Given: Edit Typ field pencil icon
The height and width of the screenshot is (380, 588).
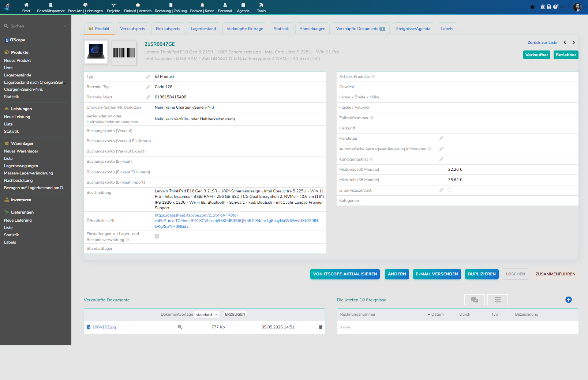Looking at the screenshot, I should pyautogui.click(x=148, y=77).
